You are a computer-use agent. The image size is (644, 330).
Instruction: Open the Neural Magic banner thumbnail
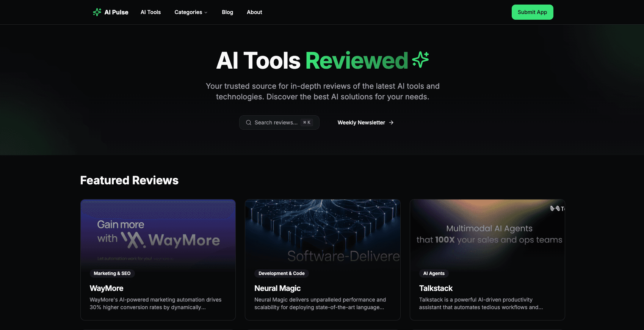(323, 234)
